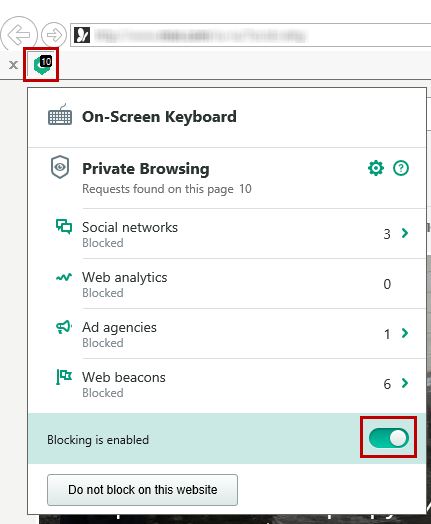Go back with browser back arrow

pyautogui.click(x=19, y=34)
